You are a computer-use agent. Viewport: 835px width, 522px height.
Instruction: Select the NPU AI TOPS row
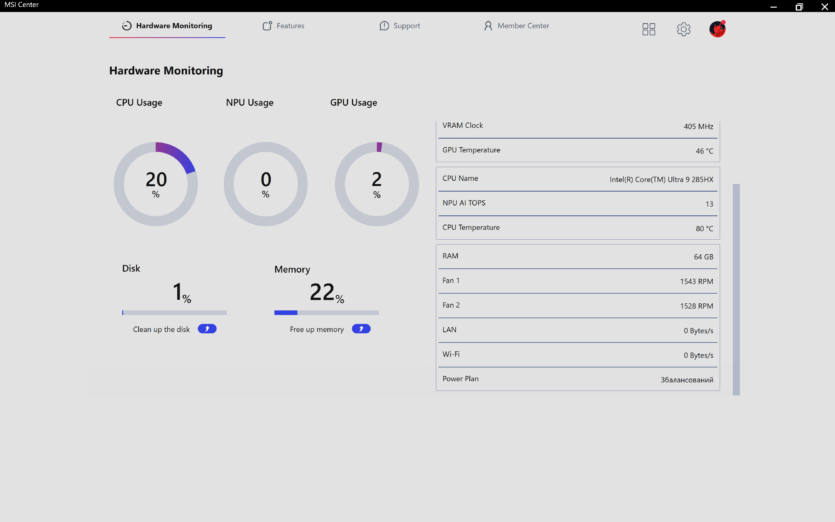point(578,203)
